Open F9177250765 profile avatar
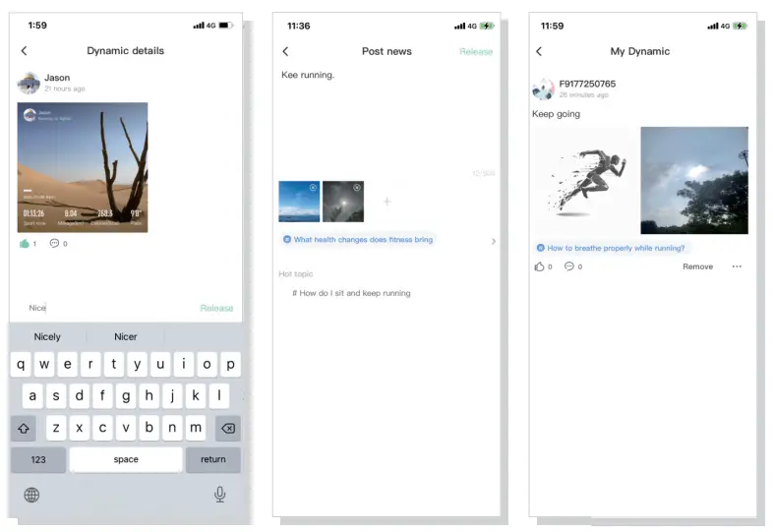Screen dimensions: 774x532 [x=544, y=89]
